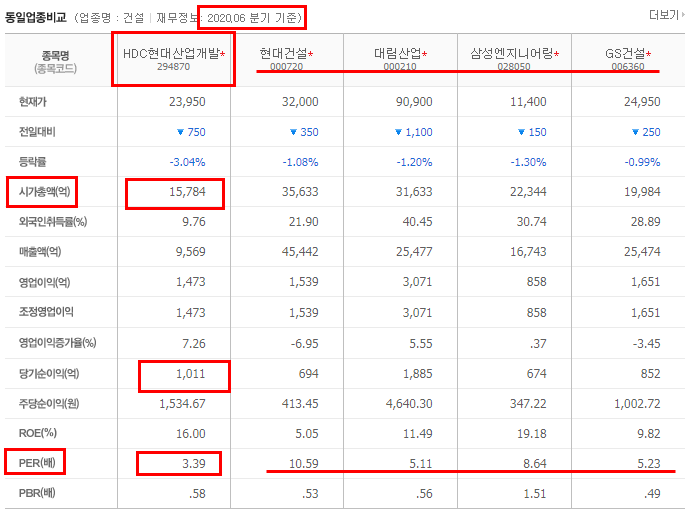Click sales value 45,442
Screen dimensions: 689x512
[300, 252]
